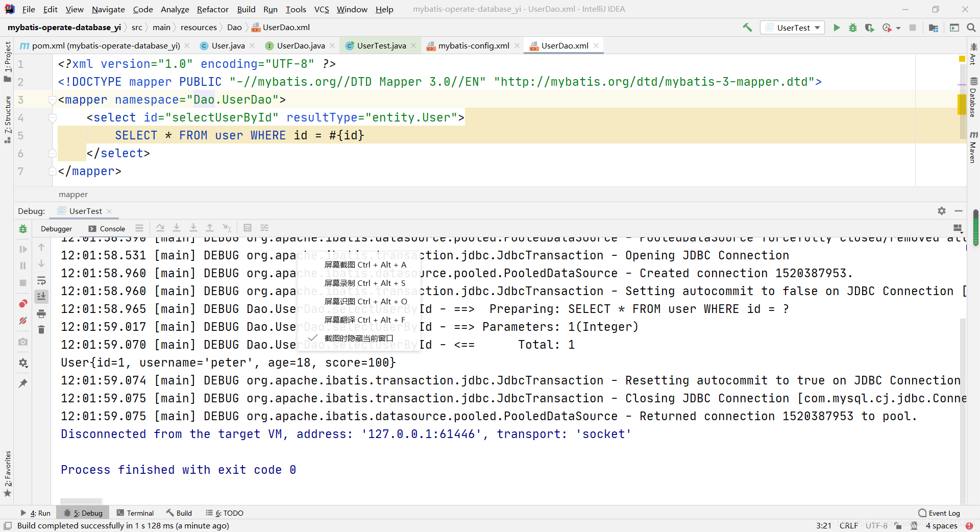Close the UserDao.xml editor tab
The image size is (980, 532).
(596, 45)
